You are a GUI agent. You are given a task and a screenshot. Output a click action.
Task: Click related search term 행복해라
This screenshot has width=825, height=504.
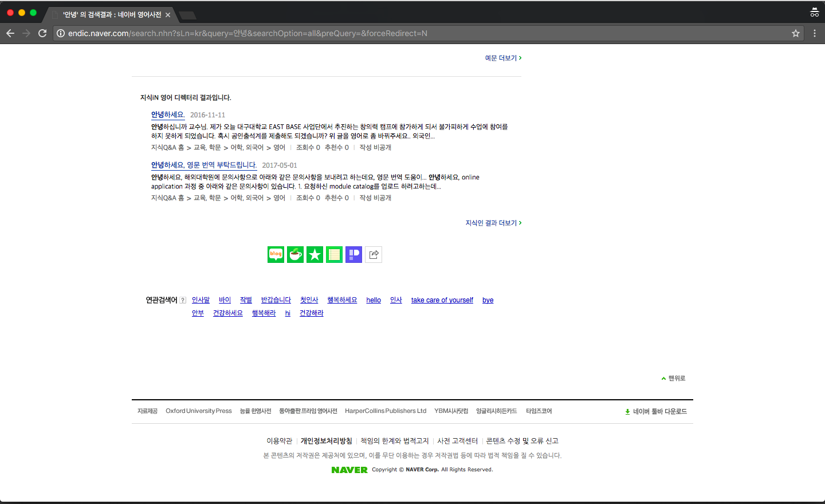264,313
